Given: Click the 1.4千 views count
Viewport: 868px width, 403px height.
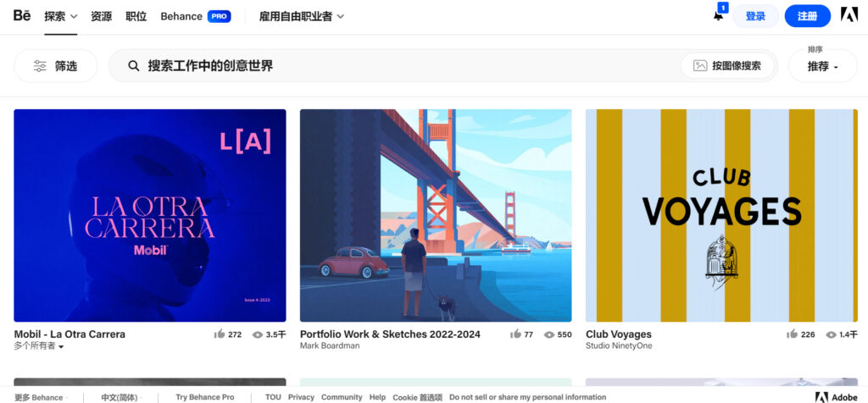Looking at the screenshot, I should click(x=849, y=334).
